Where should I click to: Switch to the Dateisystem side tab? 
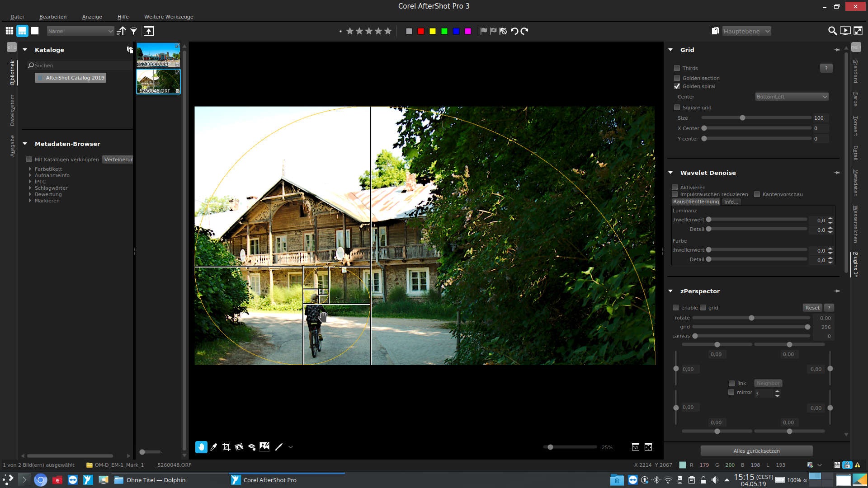pyautogui.click(x=12, y=110)
